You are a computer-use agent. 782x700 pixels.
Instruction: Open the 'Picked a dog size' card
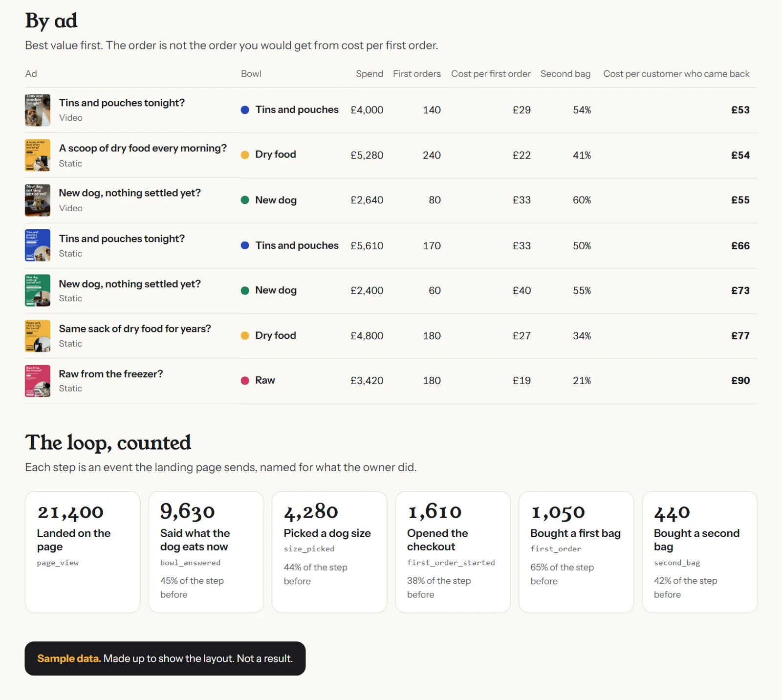click(x=329, y=552)
